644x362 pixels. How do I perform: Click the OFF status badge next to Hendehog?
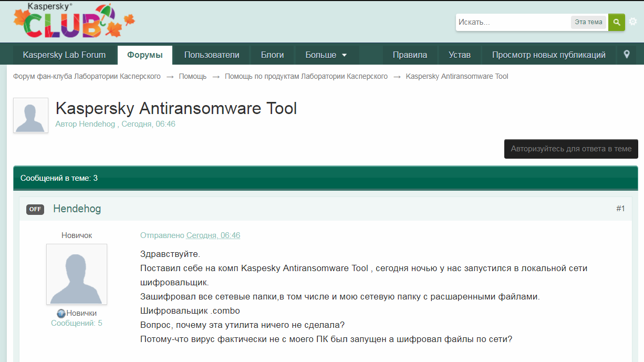click(35, 209)
